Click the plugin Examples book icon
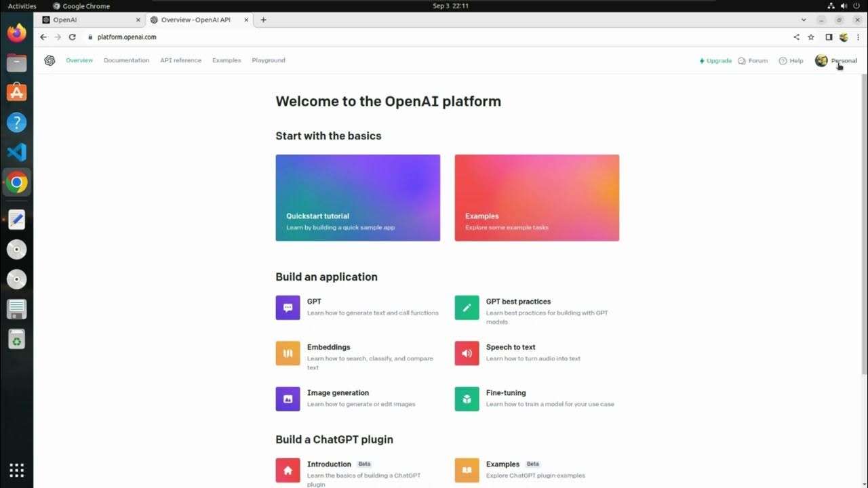Viewport: 868px width, 488px height. (467, 470)
